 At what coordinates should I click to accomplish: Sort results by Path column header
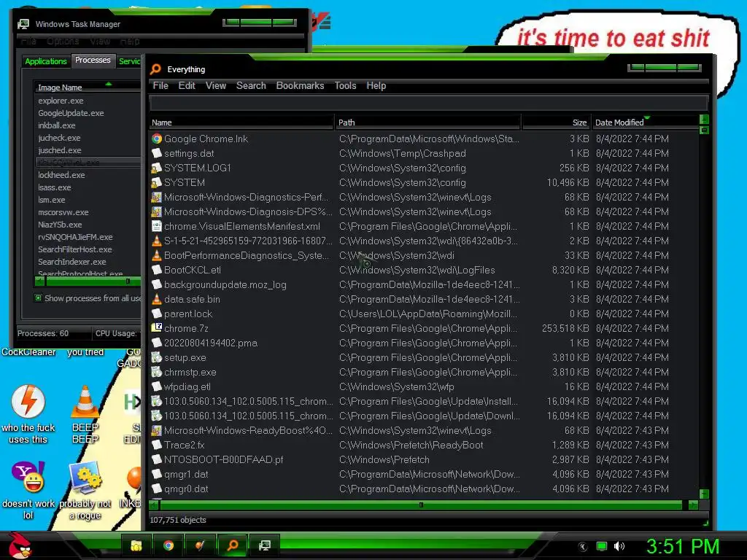click(427, 122)
